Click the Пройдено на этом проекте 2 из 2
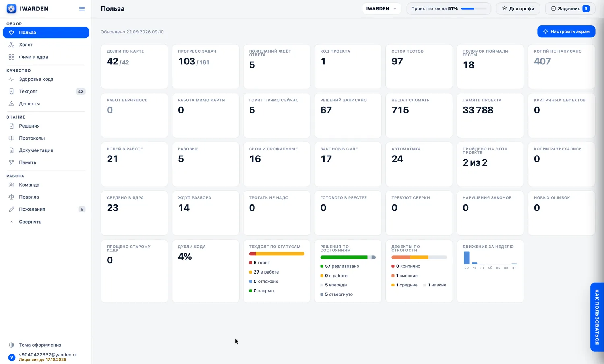This screenshot has height=364, width=604. (475, 162)
